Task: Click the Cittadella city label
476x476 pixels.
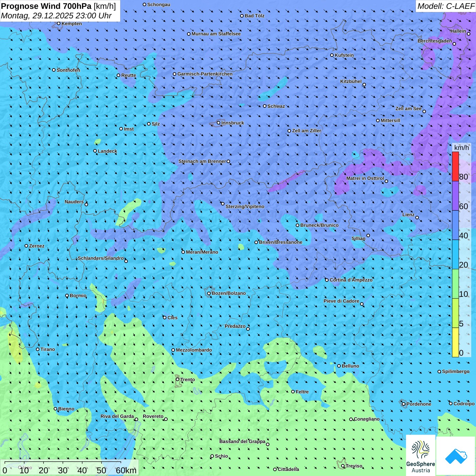Action: [288, 469]
